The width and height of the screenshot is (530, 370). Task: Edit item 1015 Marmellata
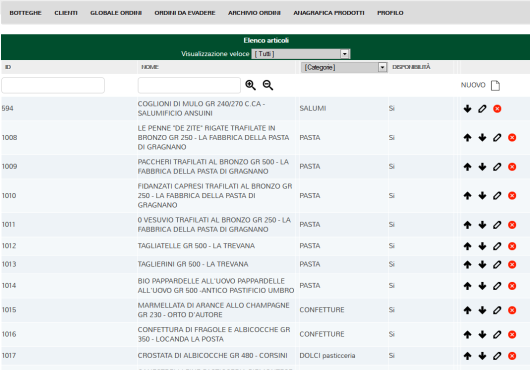point(497,310)
